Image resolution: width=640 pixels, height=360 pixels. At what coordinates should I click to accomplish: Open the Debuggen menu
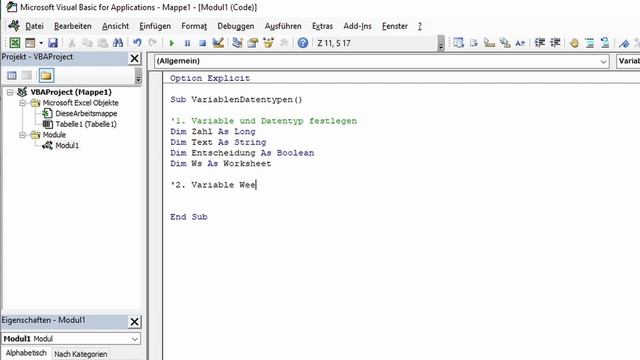click(236, 26)
